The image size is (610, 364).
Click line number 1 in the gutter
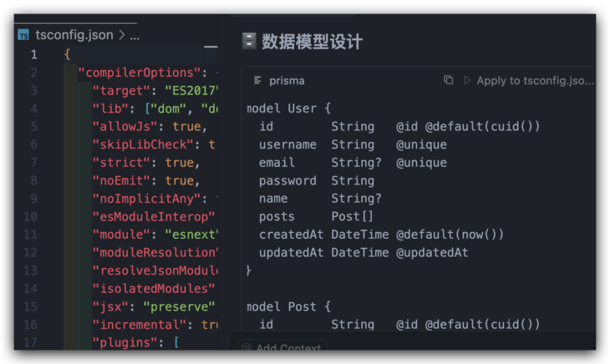point(34,55)
